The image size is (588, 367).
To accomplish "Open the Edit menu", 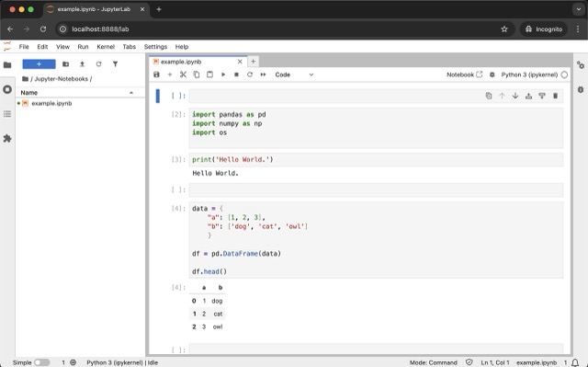I will tap(42, 47).
